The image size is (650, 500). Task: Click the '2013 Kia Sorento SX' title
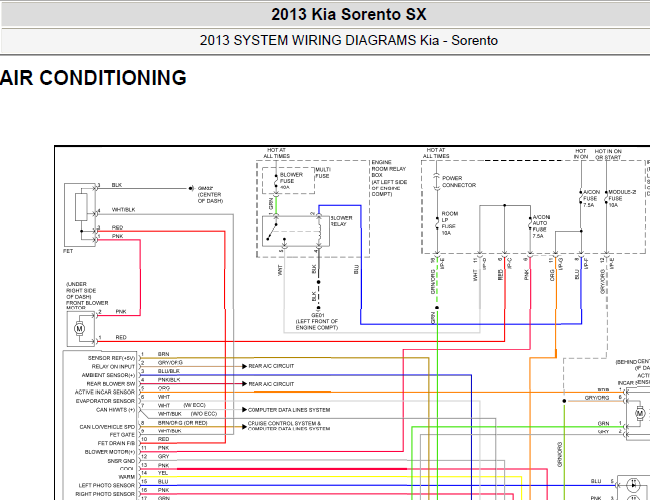[x=349, y=15]
